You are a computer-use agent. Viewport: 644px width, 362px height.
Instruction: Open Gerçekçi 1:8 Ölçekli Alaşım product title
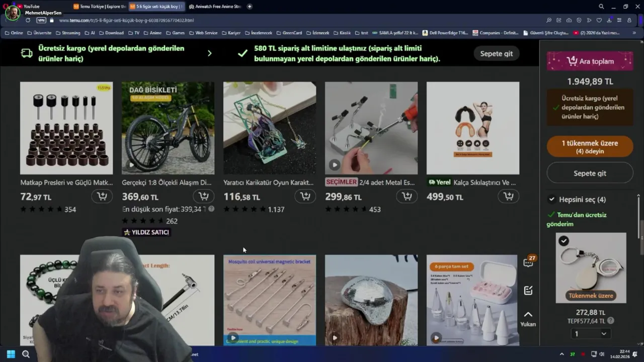[167, 183]
